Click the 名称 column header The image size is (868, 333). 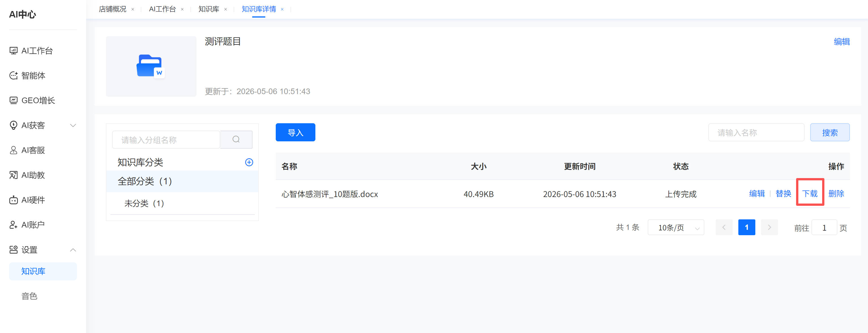pos(289,166)
